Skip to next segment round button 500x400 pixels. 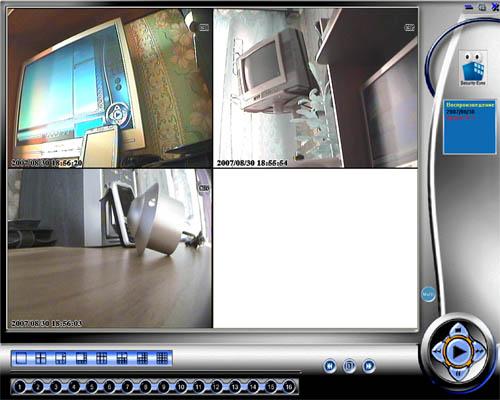(x=369, y=366)
